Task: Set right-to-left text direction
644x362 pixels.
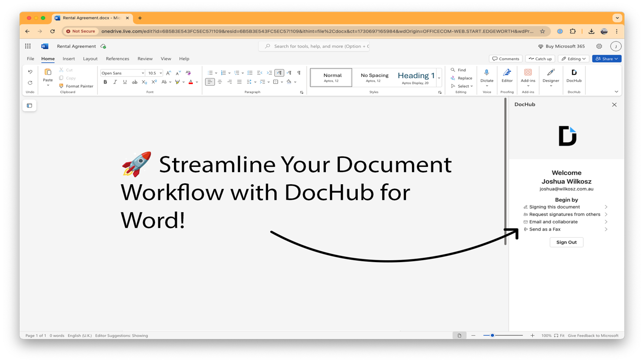Action: (289, 73)
